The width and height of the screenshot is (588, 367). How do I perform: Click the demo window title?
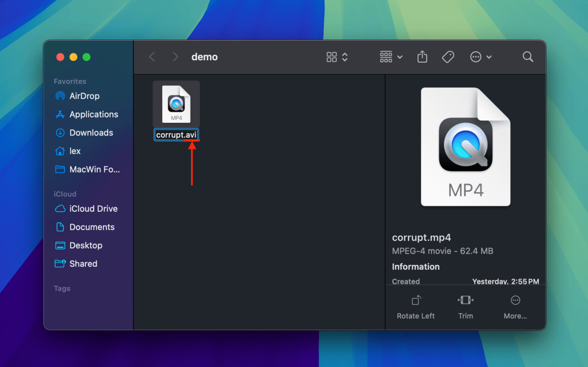tap(204, 57)
